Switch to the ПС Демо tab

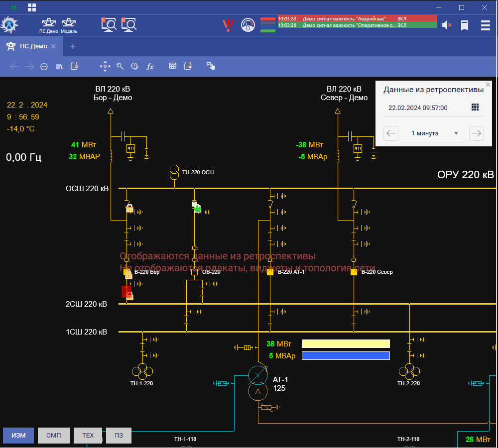pyautogui.click(x=33, y=46)
